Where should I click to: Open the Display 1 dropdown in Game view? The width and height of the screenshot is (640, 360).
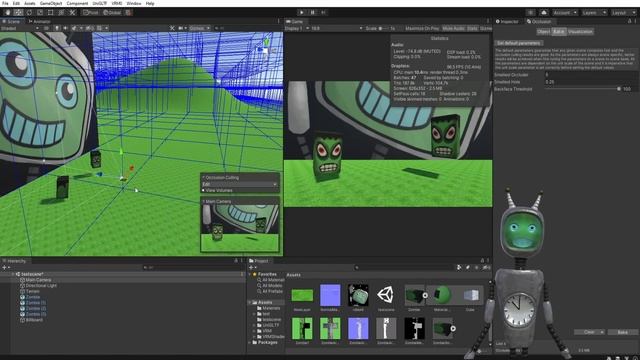coord(297,29)
